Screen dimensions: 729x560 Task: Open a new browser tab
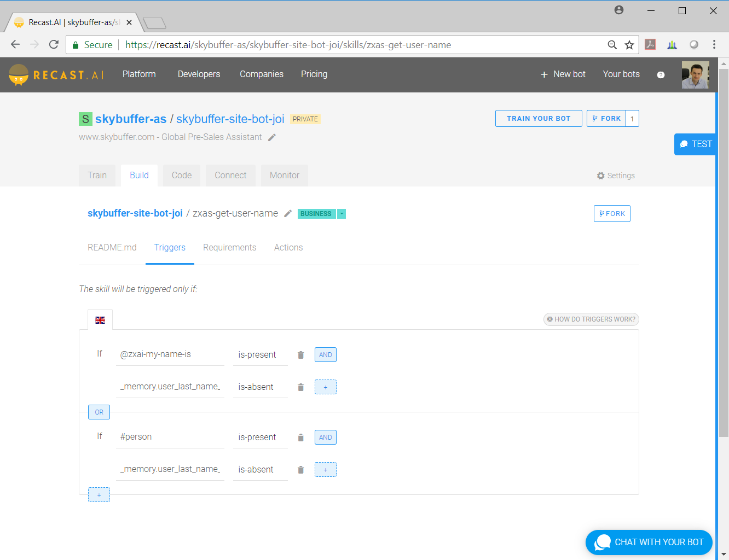[x=154, y=23]
